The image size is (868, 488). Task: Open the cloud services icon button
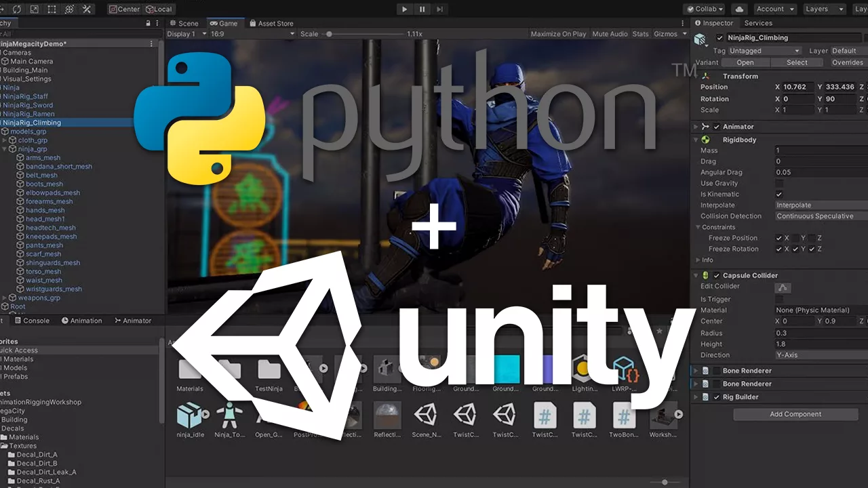click(x=739, y=9)
